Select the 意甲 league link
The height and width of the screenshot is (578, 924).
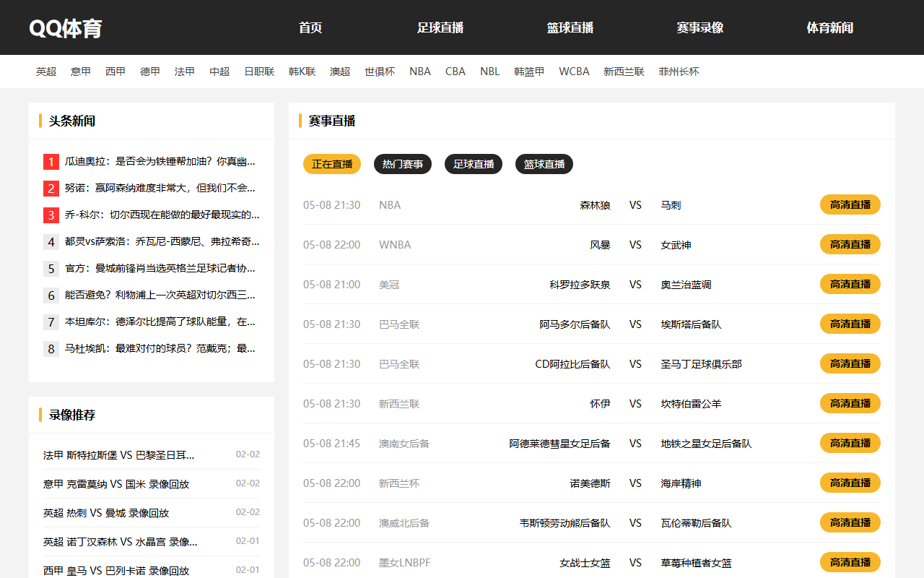(x=81, y=72)
